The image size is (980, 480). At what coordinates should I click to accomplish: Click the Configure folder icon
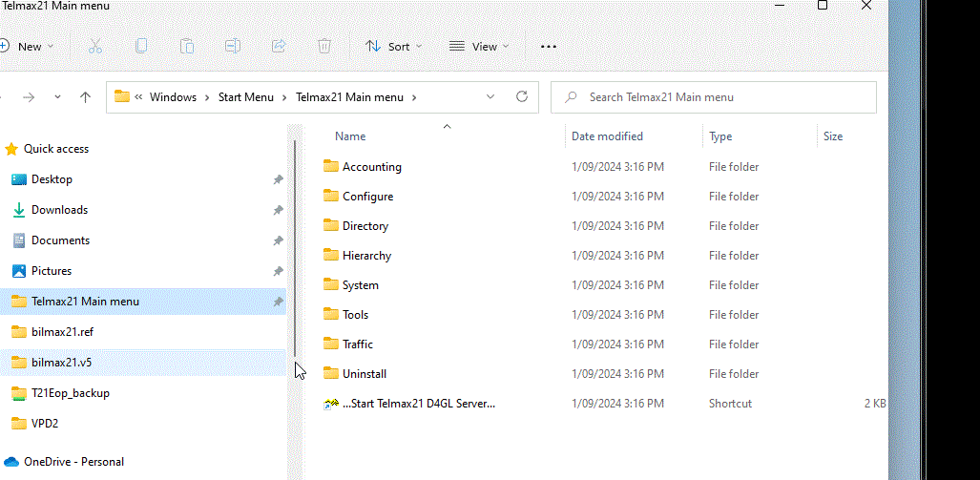330,197
